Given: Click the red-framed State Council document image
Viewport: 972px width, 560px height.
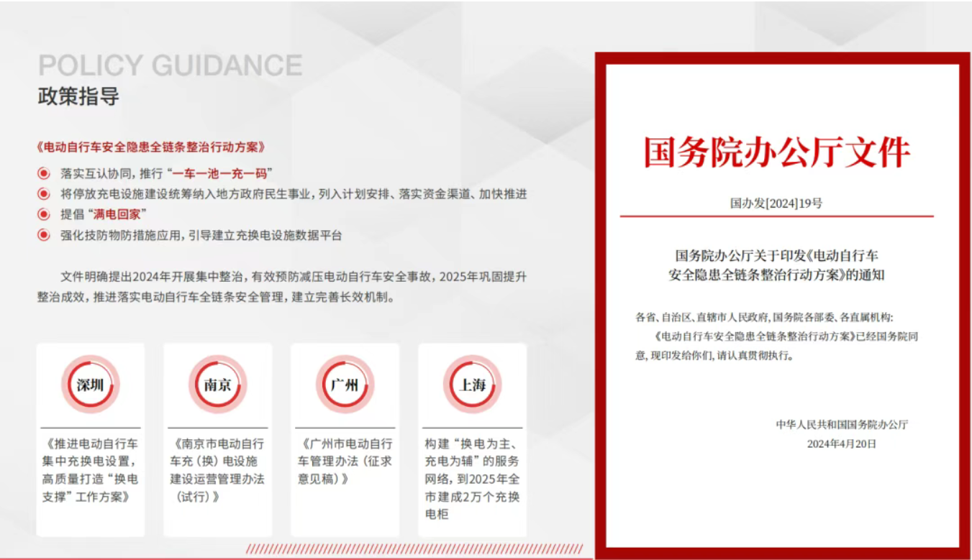Looking at the screenshot, I should coord(783,306).
